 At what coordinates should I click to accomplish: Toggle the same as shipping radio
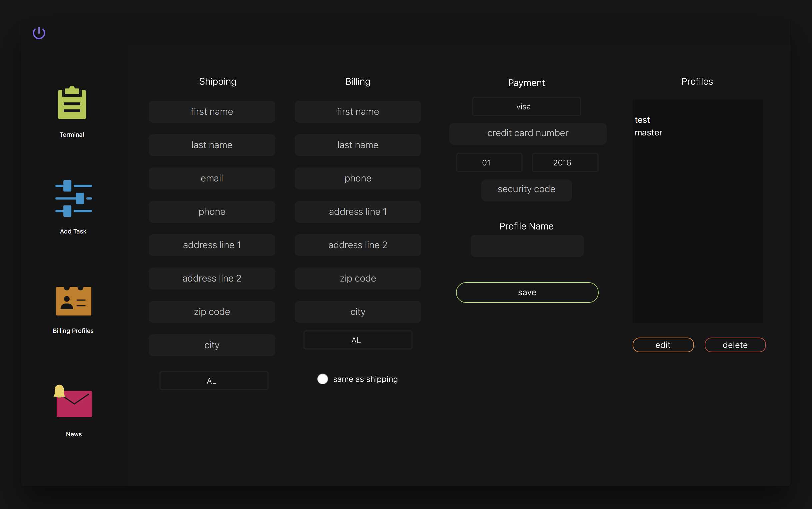pyautogui.click(x=322, y=379)
